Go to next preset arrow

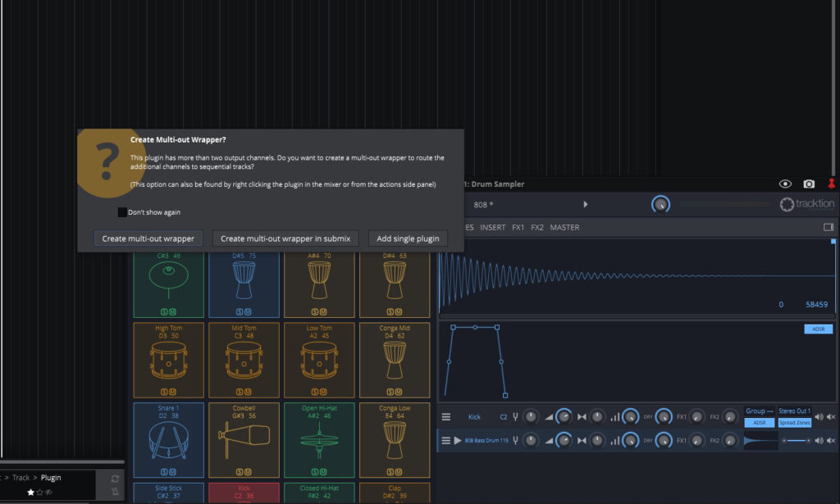pyautogui.click(x=586, y=204)
